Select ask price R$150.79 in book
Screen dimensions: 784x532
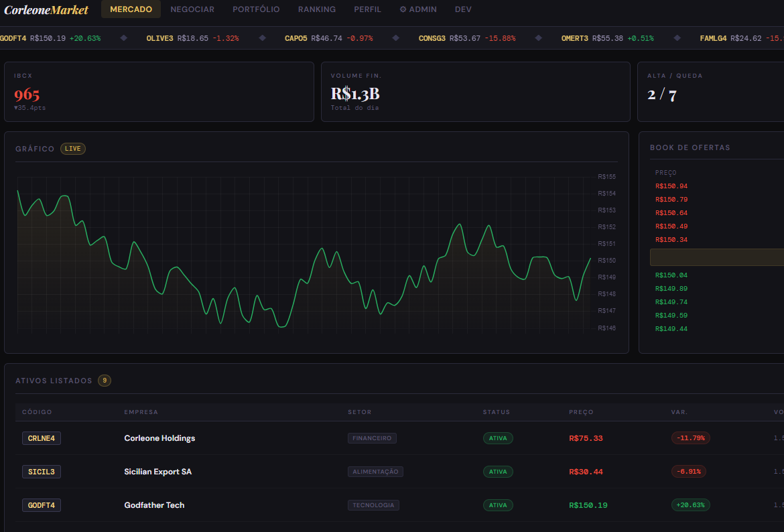[x=671, y=200]
